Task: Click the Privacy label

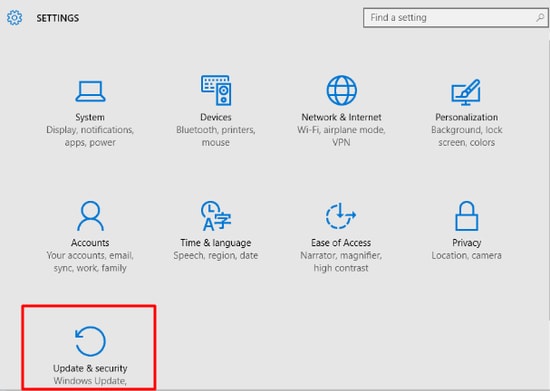Action: pyautogui.click(x=467, y=243)
